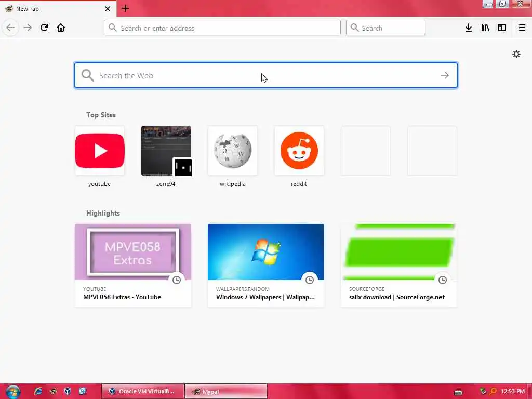Go forward using the forward arrow
Screen dimensions: 532x399
coord(28,28)
